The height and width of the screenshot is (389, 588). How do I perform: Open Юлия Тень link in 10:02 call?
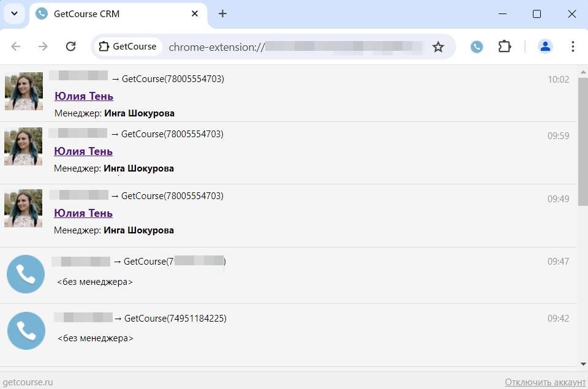point(84,96)
